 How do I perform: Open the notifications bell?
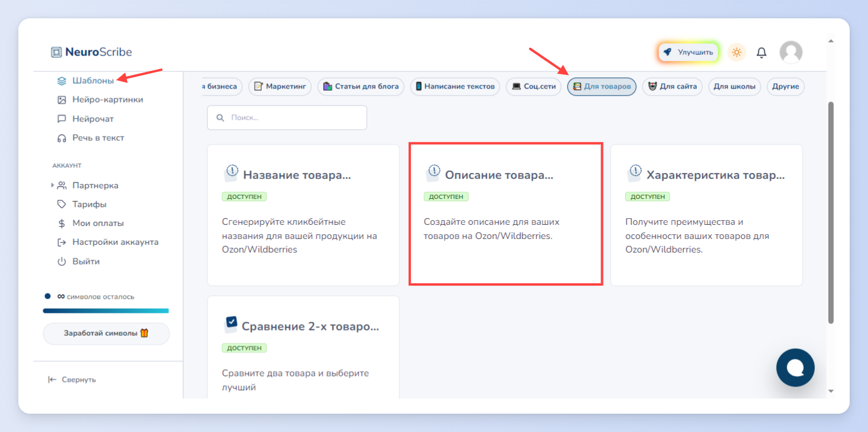pos(762,53)
